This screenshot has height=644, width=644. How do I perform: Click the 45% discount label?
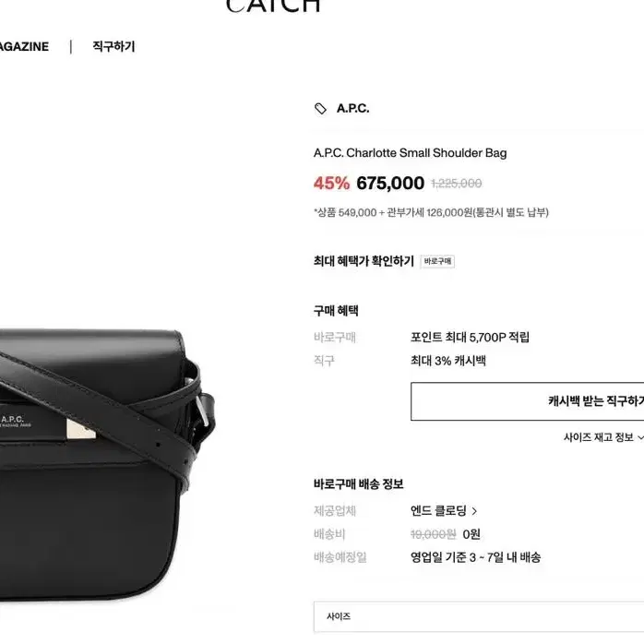tap(331, 184)
